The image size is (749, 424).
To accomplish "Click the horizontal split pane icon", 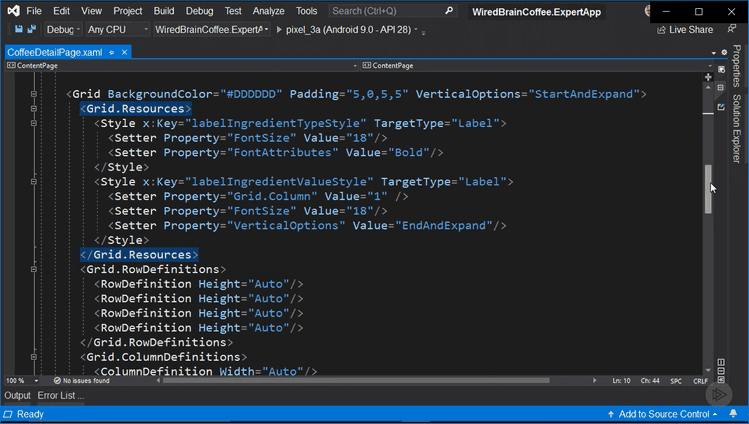I will (x=721, y=371).
